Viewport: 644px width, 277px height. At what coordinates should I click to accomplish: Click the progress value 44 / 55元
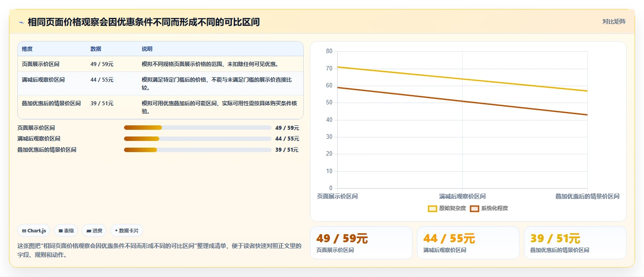287,139
